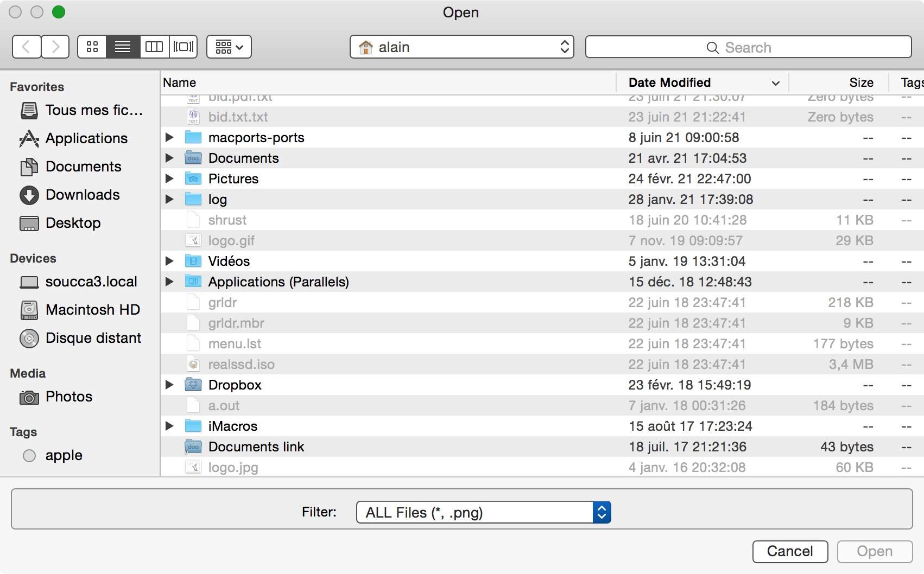Open Applications from the sidebar
Screen dimensions: 924x574
click(86, 138)
